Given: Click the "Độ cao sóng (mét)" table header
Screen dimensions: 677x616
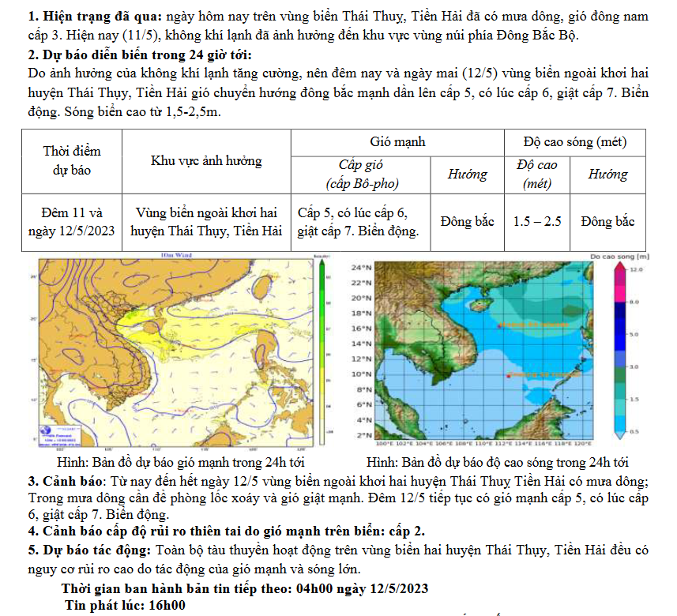Looking at the screenshot, I should [x=575, y=142].
